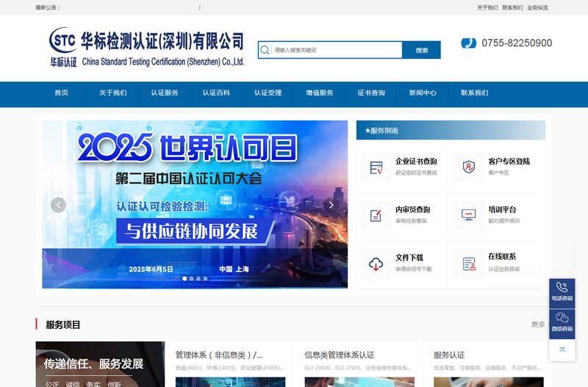
Task: Show the previous banner slide
Action: pos(59,205)
